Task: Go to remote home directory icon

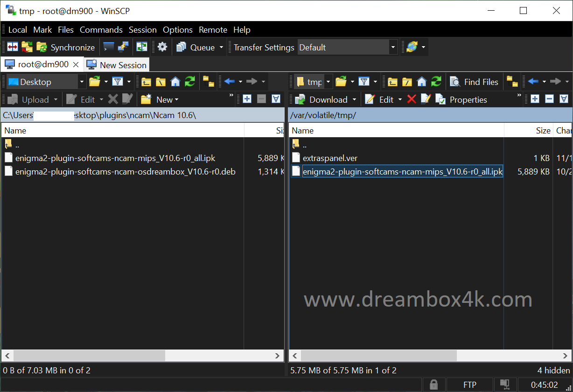Action: [421, 82]
